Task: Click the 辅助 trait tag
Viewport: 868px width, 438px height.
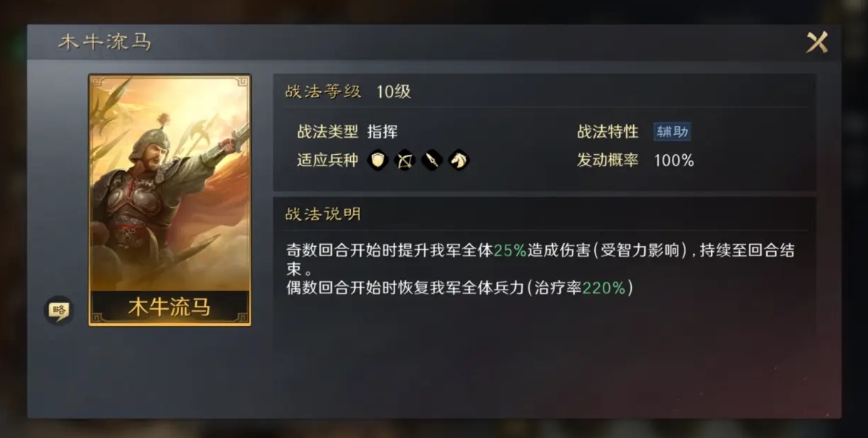Action: point(672,132)
